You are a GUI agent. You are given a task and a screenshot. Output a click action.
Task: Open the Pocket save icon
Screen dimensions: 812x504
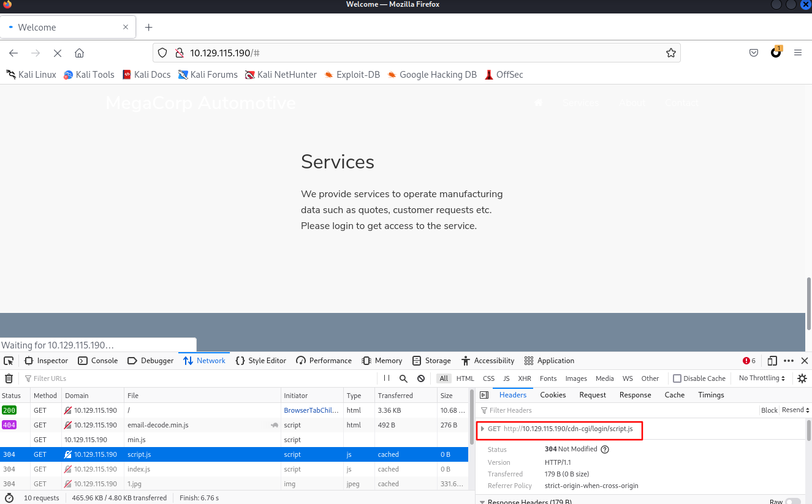(x=754, y=53)
